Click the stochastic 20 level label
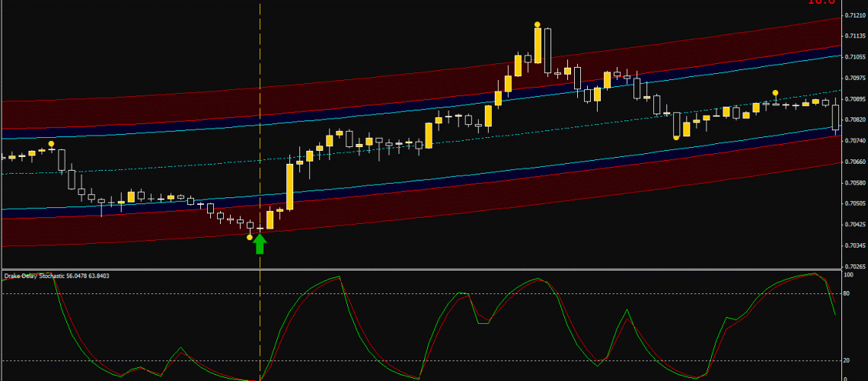868x381 pixels. (848, 360)
